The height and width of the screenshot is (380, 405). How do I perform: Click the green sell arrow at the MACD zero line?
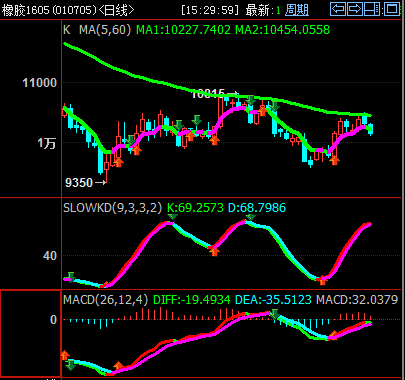click(275, 314)
